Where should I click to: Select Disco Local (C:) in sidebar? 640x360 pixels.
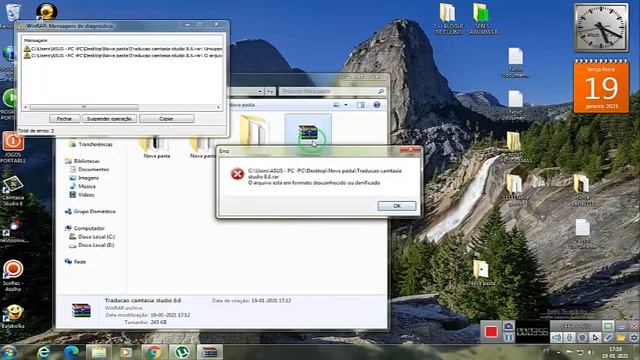[92, 237]
